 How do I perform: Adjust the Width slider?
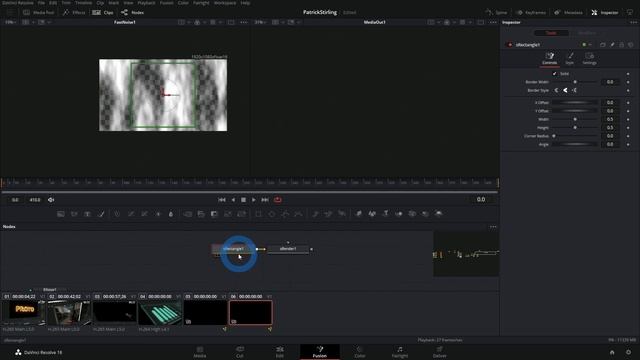click(575, 119)
